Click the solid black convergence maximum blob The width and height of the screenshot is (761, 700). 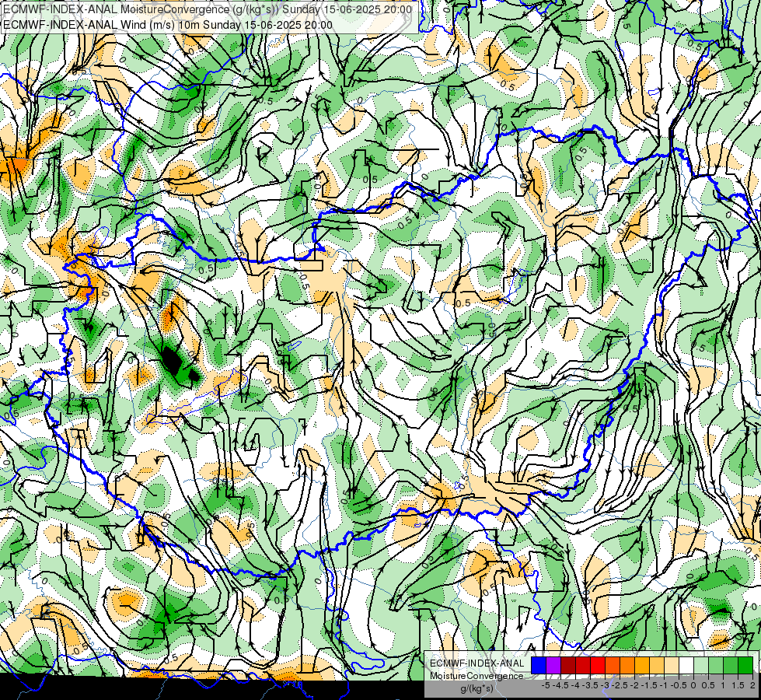(173, 360)
